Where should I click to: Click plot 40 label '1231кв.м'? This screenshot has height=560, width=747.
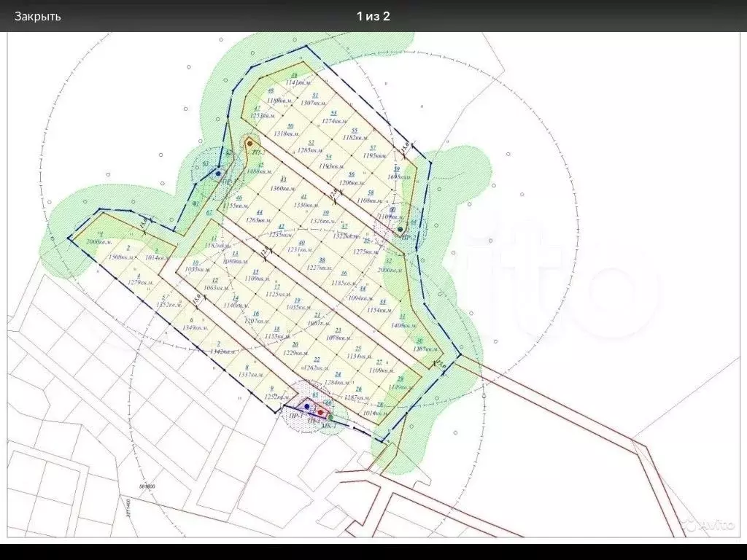(x=300, y=250)
